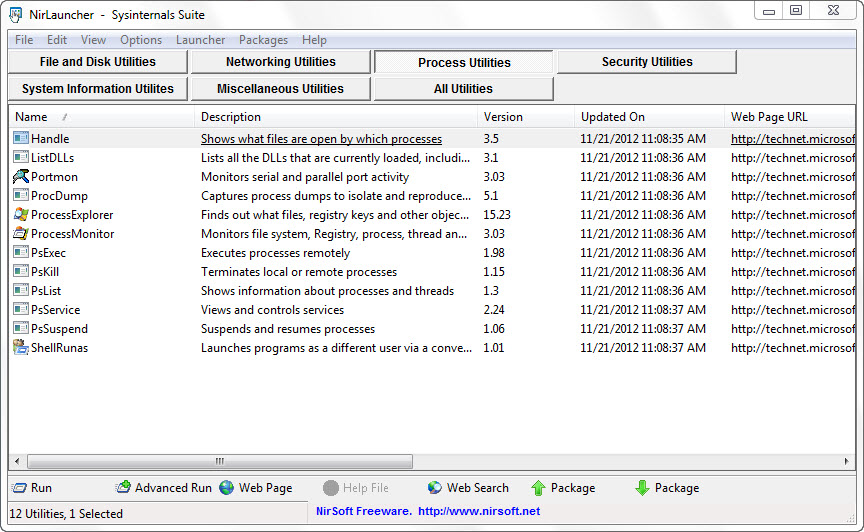Click the greyed Help File button
This screenshot has width=864, height=532.
[356, 488]
